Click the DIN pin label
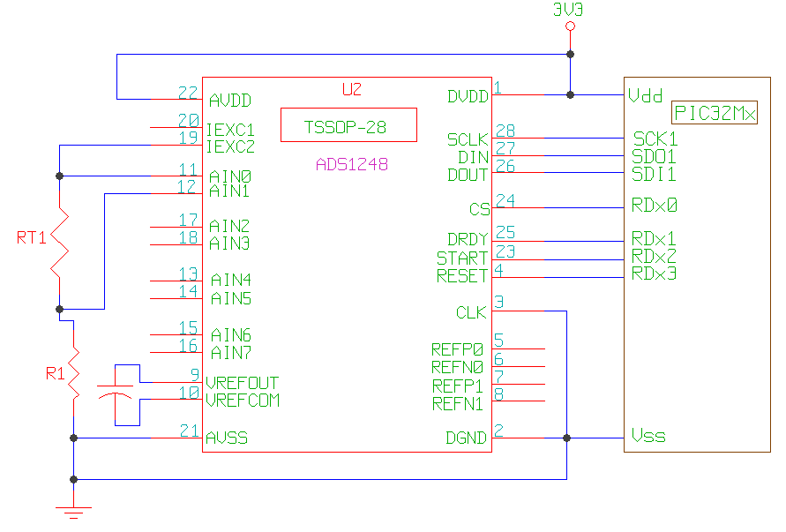786x532 pixels. [473, 157]
